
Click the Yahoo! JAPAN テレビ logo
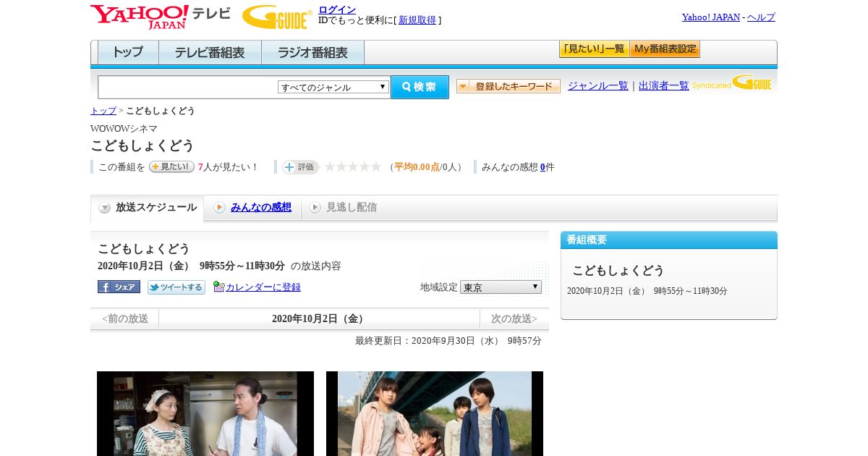click(x=160, y=16)
